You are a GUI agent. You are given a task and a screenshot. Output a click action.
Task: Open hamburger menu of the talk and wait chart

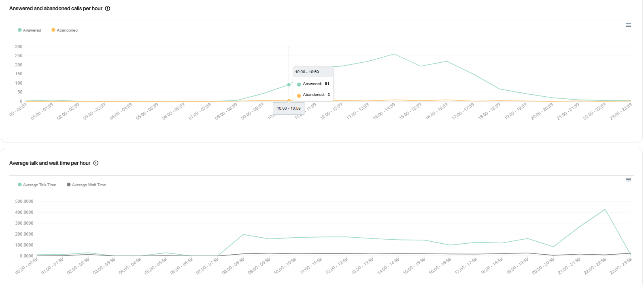(628, 180)
